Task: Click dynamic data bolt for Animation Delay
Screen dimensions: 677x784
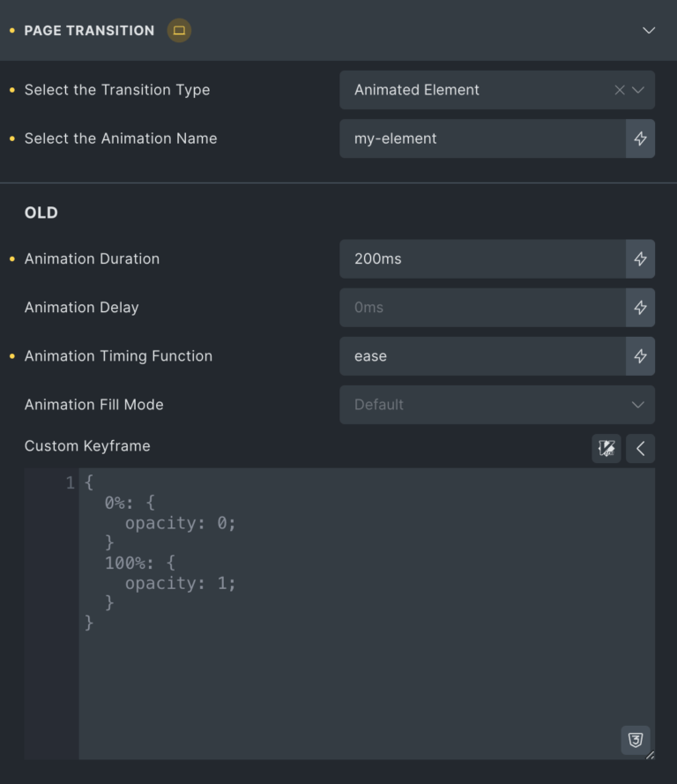Action: coord(640,308)
